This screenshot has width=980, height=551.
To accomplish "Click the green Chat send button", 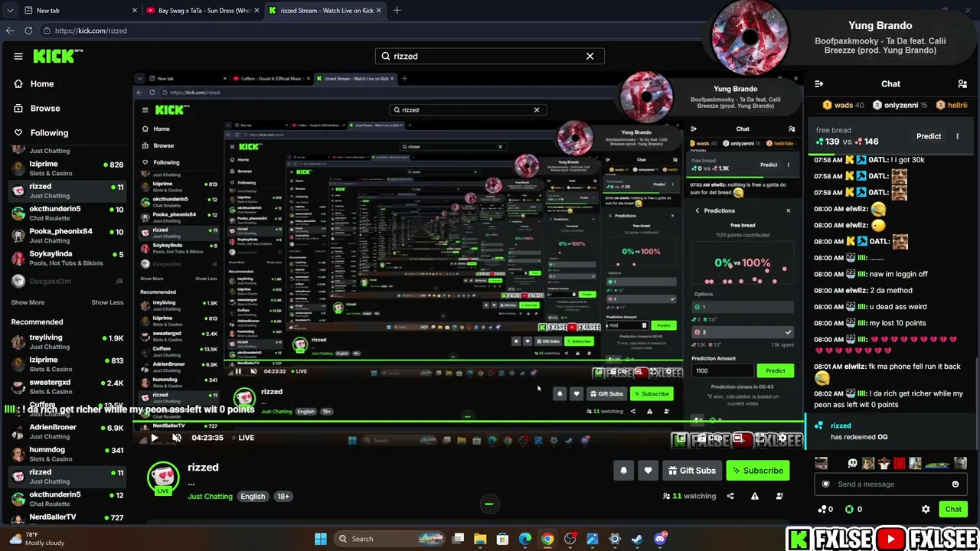I will click(x=953, y=509).
